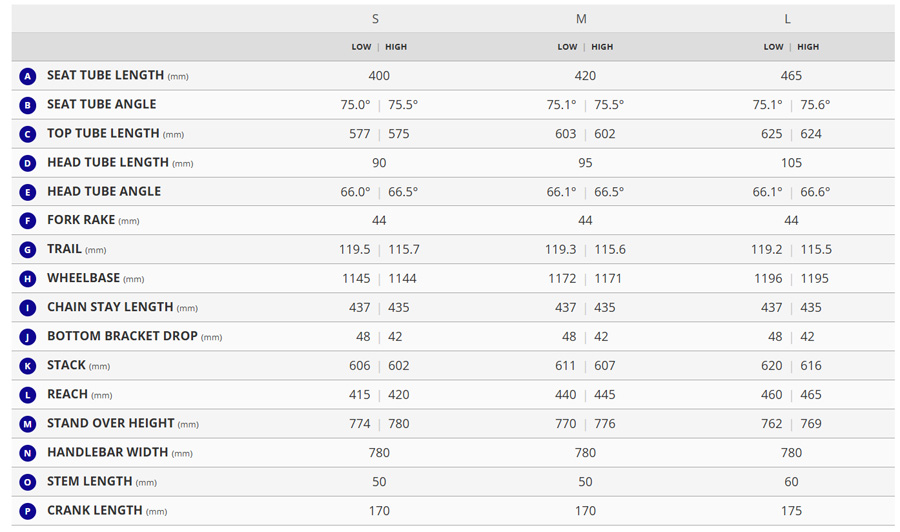Select the C badge for Top Tube Length
This screenshot has width=900, height=532.
pos(28,134)
